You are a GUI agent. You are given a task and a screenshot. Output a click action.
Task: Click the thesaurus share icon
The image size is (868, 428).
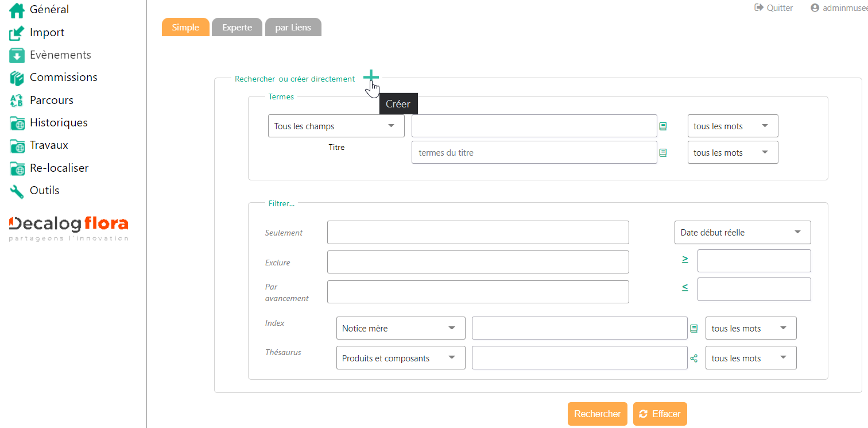694,358
